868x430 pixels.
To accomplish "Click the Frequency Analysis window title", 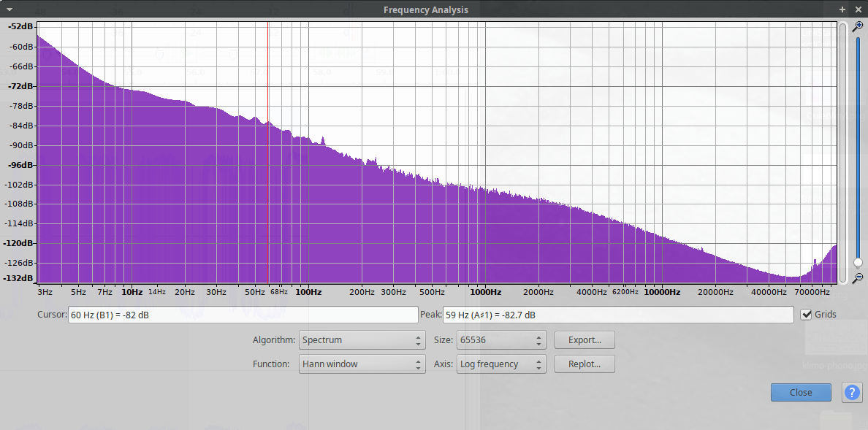I will click(x=426, y=9).
